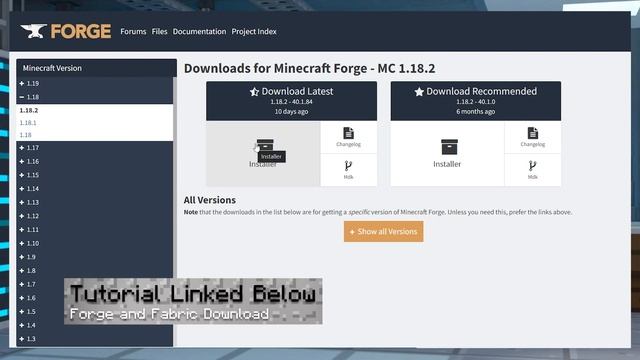
Task: Click the Tutorial Linked Below banner
Action: tap(193, 301)
